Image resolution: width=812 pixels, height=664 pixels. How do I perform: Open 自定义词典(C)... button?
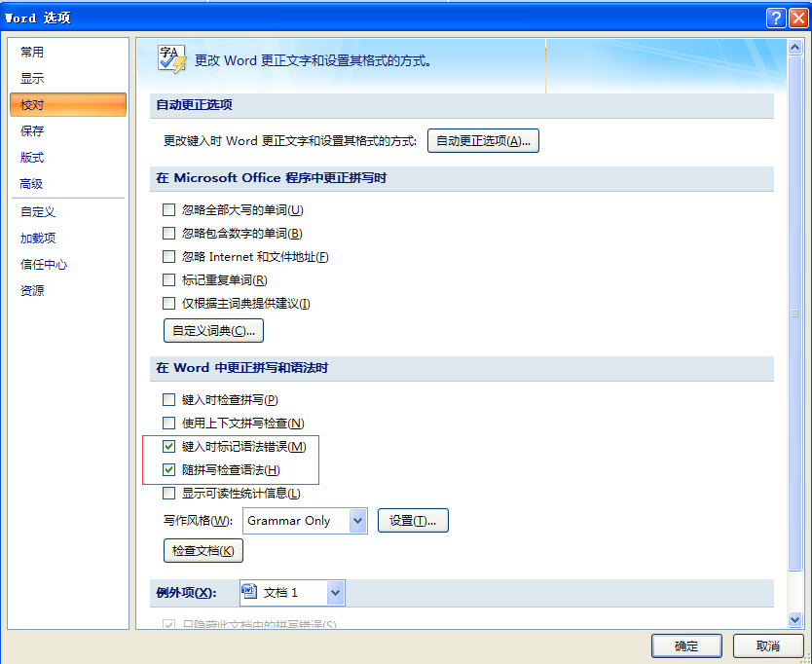[x=213, y=330]
